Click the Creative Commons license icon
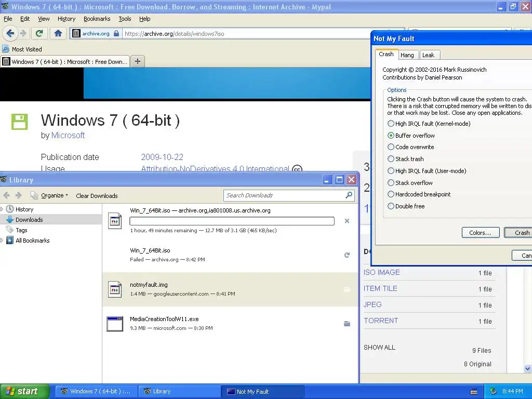 point(297,169)
